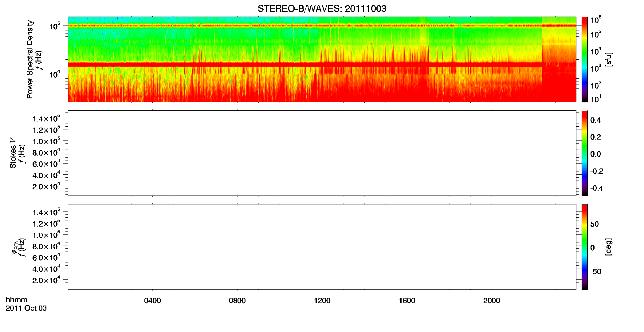Click the 1600 time axis label
Image resolution: width=644 pixels, height=332 pixels.
407,301
